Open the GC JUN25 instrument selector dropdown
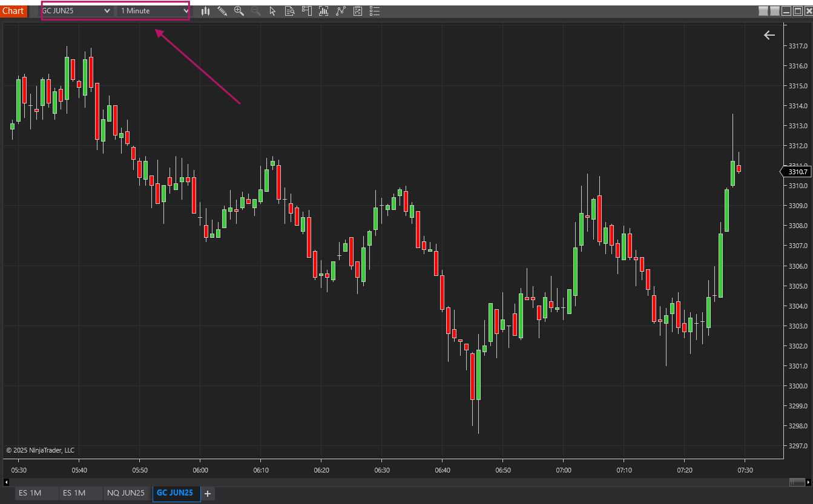The image size is (813, 504). click(77, 11)
